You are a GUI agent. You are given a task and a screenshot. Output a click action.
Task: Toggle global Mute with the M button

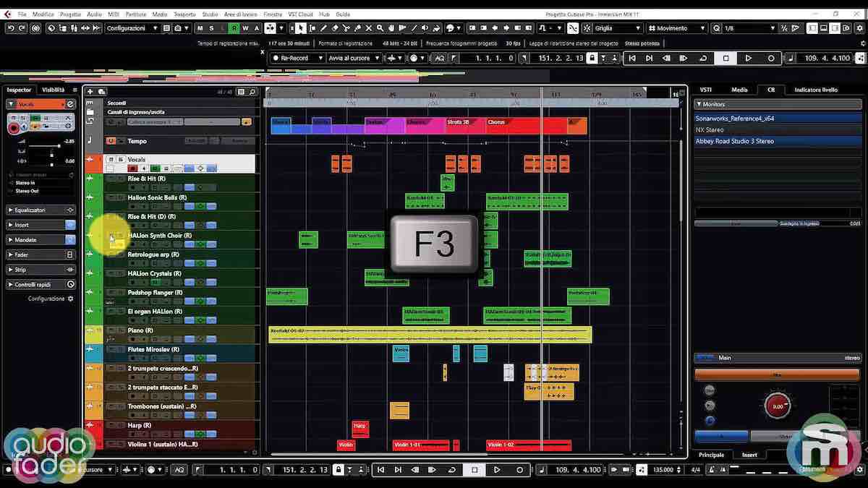tap(199, 27)
